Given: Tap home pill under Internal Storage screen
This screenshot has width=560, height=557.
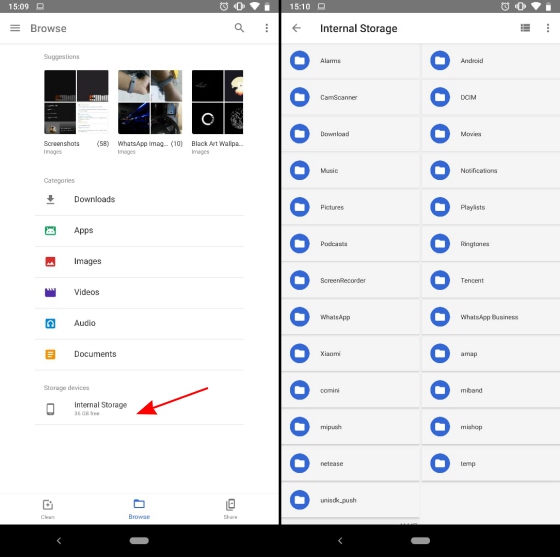Looking at the screenshot, I should tap(420, 541).
